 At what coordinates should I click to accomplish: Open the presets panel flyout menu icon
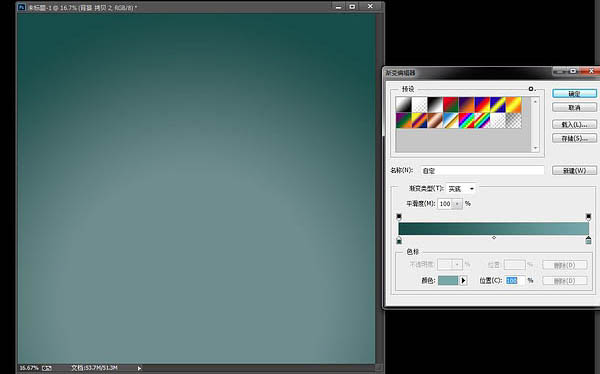(531, 89)
